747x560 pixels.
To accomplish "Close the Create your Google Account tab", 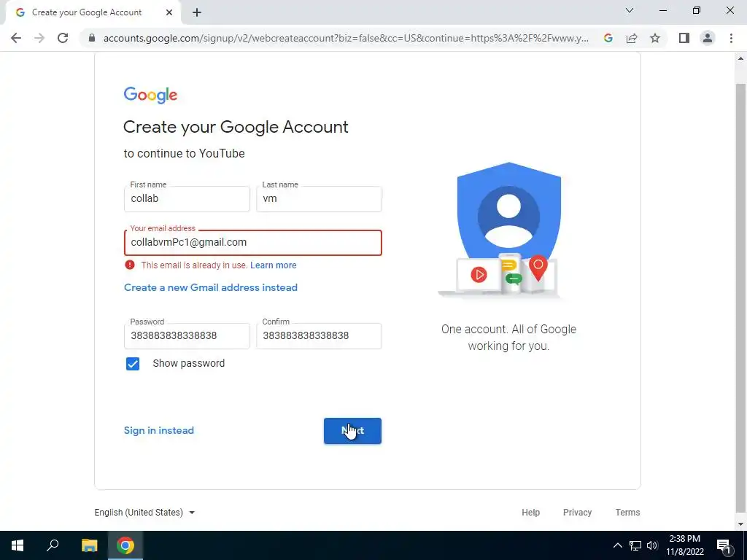I will (169, 13).
